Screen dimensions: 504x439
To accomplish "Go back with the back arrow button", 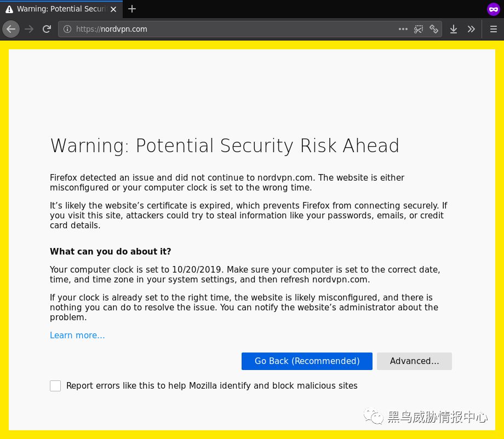I will coord(11,29).
